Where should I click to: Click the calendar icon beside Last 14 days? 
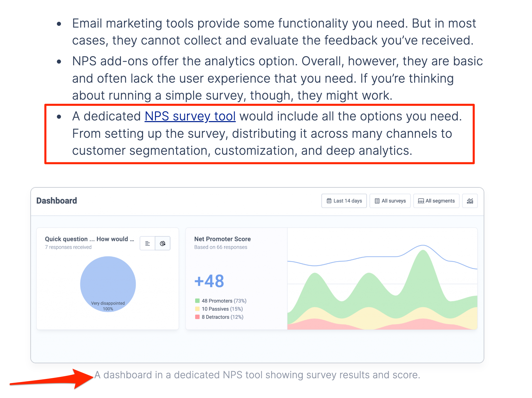click(x=329, y=201)
